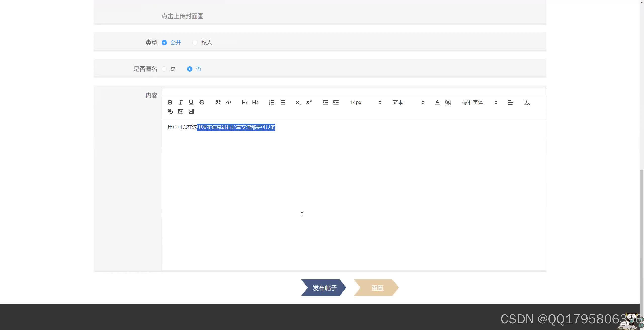Insert a blockquote
The height and width of the screenshot is (330, 644).
pos(218,102)
